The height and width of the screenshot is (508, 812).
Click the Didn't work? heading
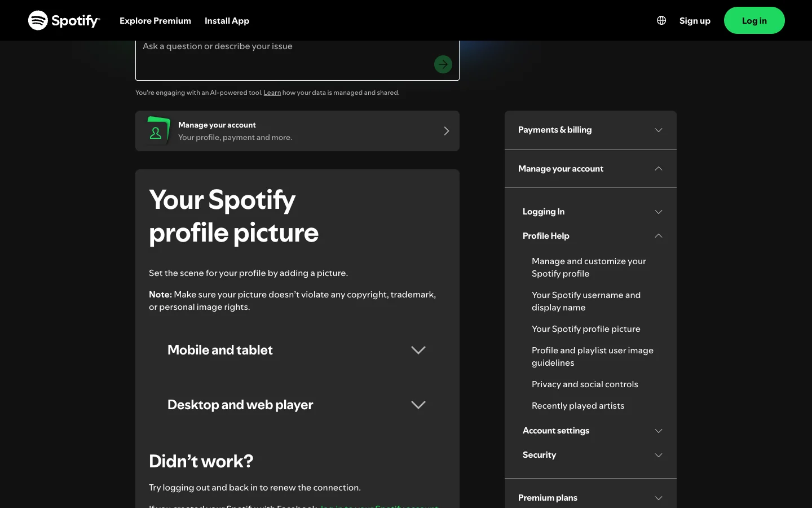[201, 461]
